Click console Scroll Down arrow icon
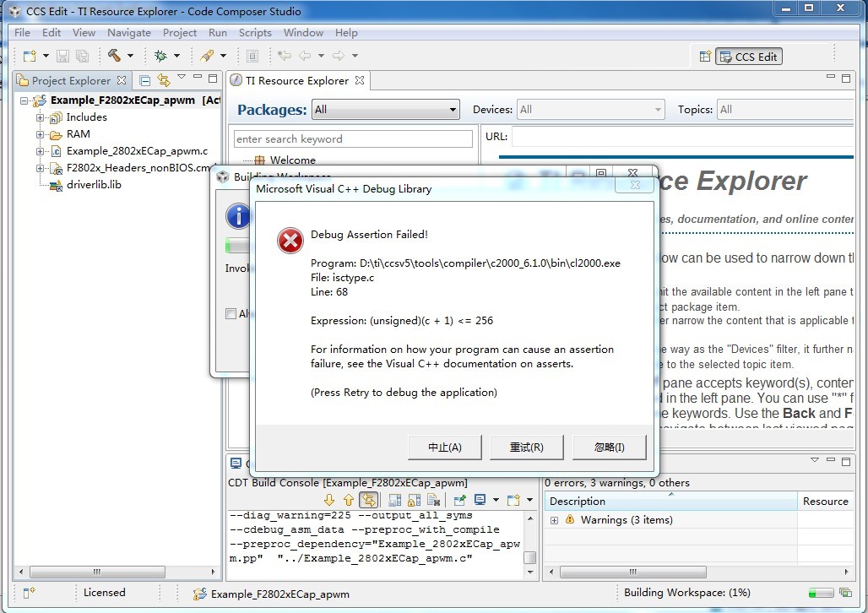Screen dimensions: 868x613 point(329,500)
